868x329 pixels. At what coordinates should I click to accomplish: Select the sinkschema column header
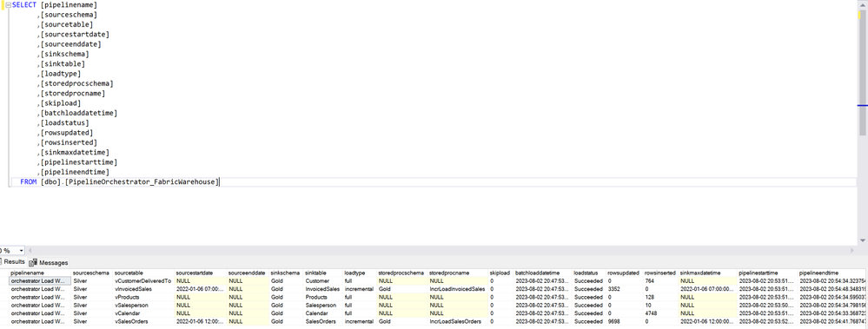pos(286,273)
